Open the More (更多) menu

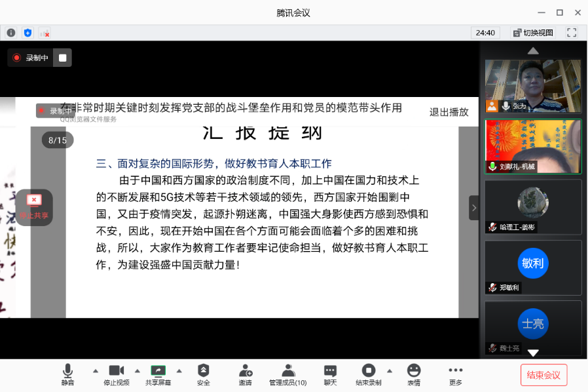pyautogui.click(x=455, y=375)
